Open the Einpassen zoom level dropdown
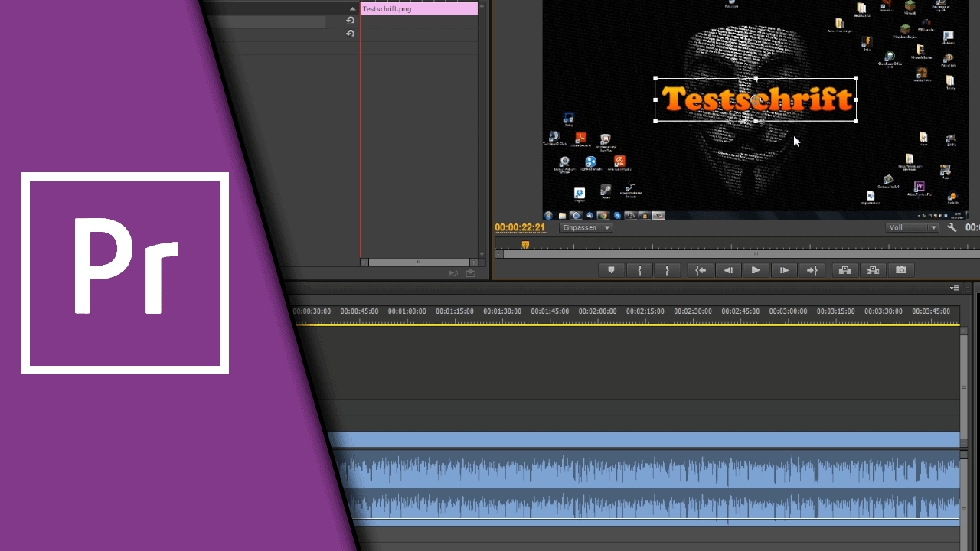980x551 pixels. (586, 227)
